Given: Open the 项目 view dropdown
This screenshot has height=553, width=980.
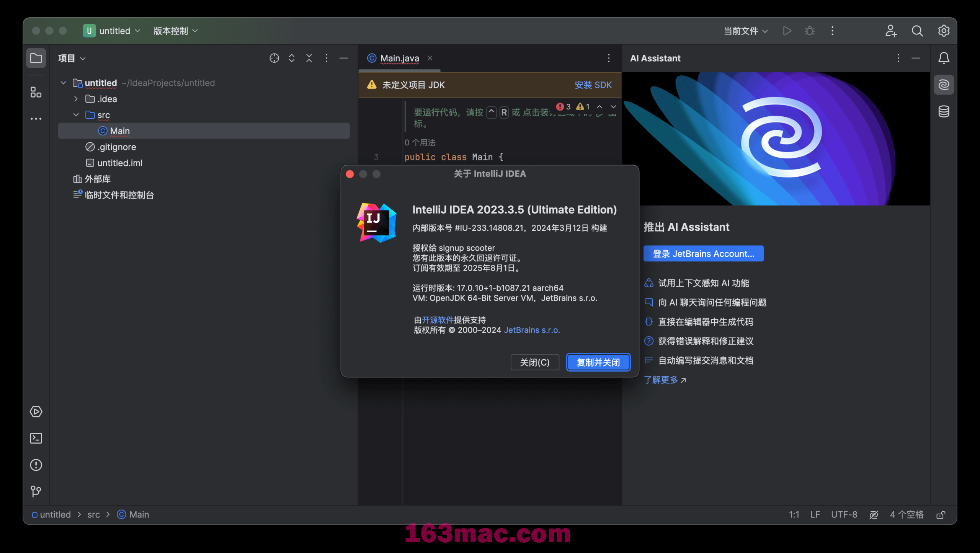Looking at the screenshot, I should click(72, 58).
